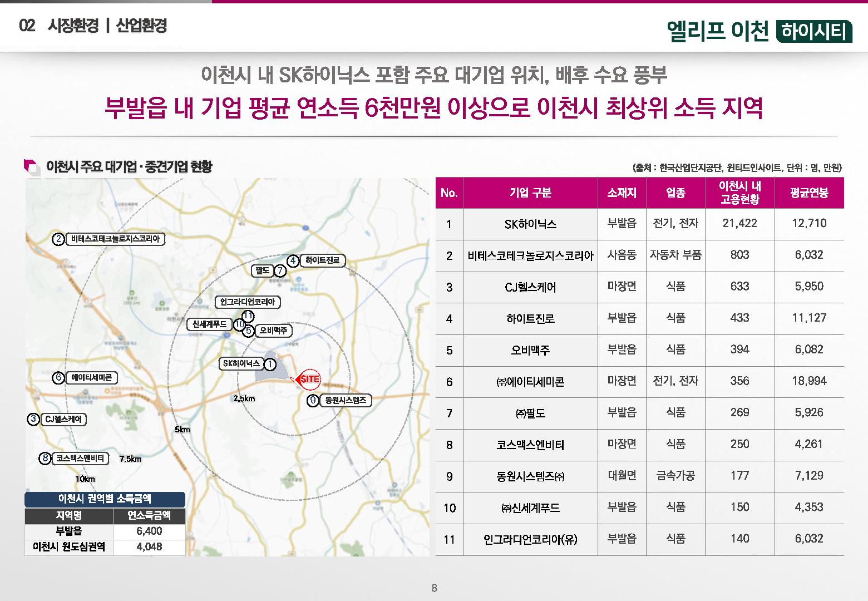This screenshot has width=868, height=601.
Task: Click the 오비맥주 cell in table row 5
Action: (x=530, y=351)
